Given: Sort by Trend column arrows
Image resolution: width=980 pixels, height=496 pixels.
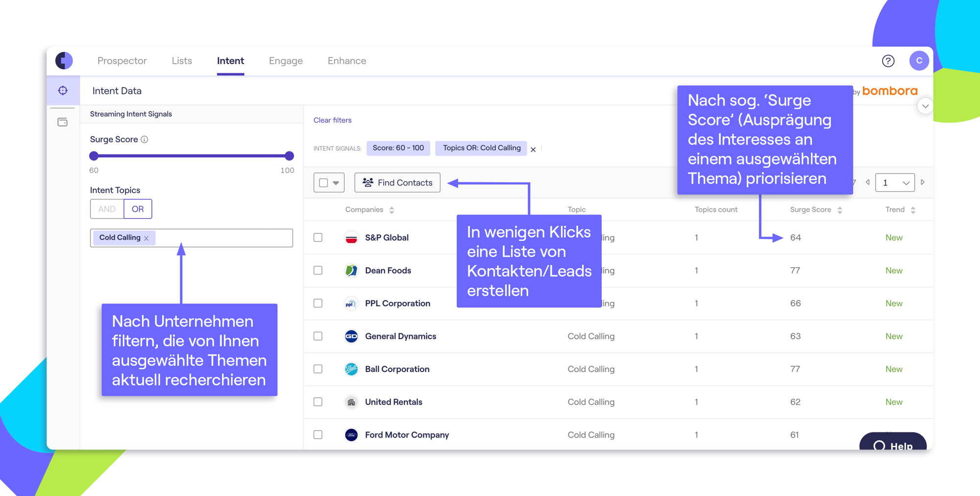Looking at the screenshot, I should tap(913, 210).
